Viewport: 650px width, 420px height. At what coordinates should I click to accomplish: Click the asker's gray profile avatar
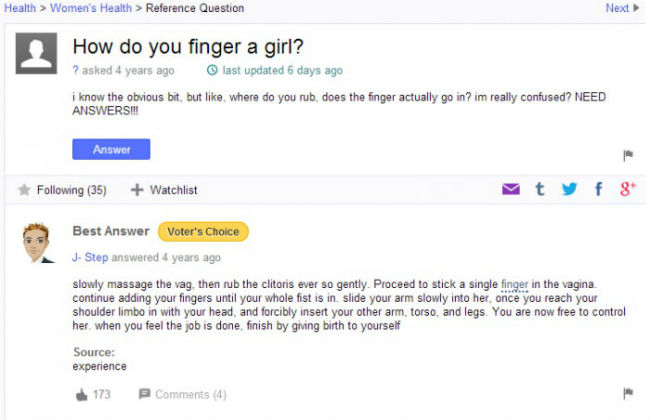click(36, 53)
